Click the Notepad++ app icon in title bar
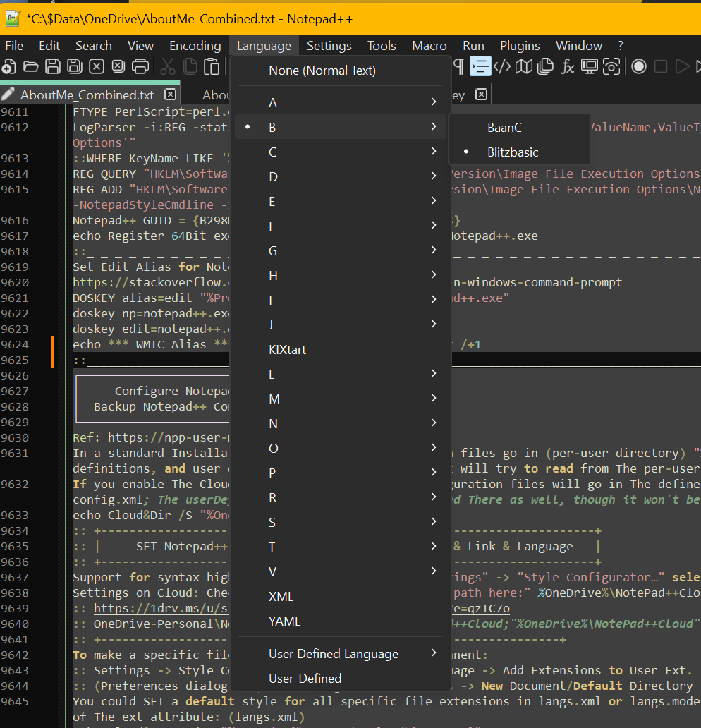Viewport: 701px width, 728px height. [13, 18]
